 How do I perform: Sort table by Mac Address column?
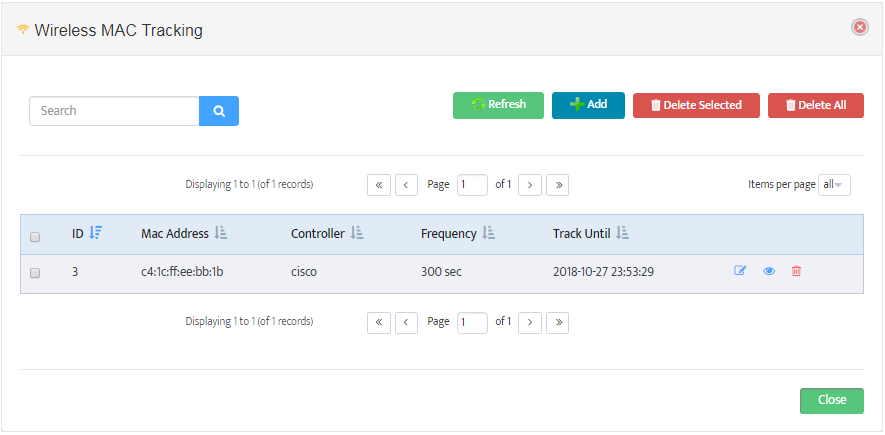tap(222, 233)
